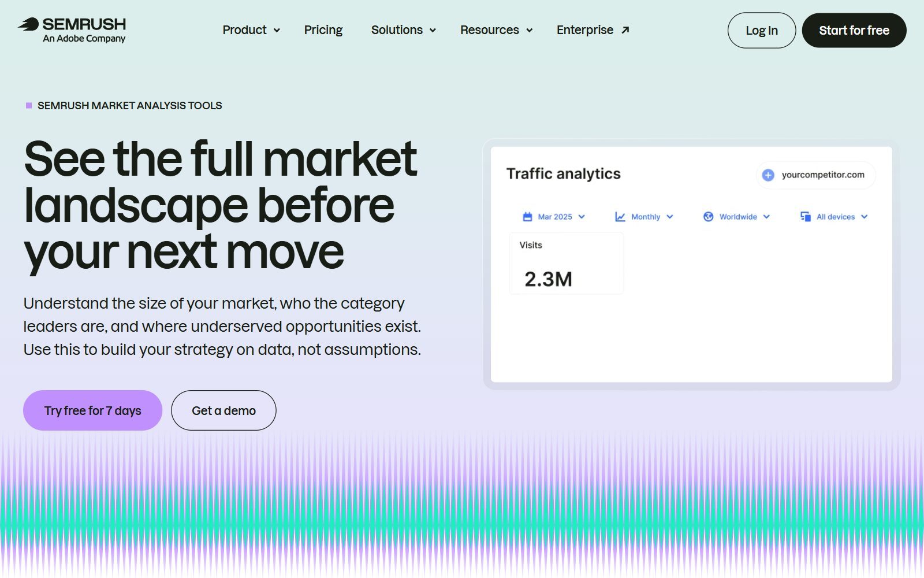Click the external arrow icon beside Enterprise
This screenshot has height=578, width=924.
[x=625, y=30]
